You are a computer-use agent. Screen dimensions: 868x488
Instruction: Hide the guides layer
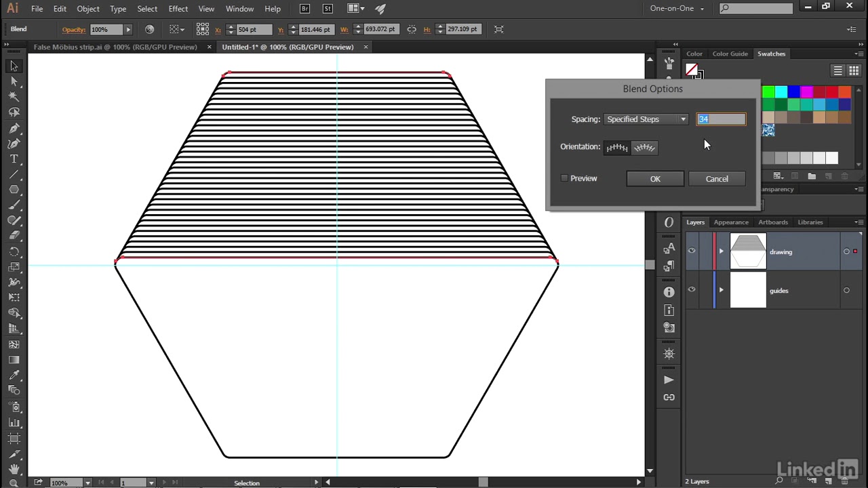click(x=692, y=290)
